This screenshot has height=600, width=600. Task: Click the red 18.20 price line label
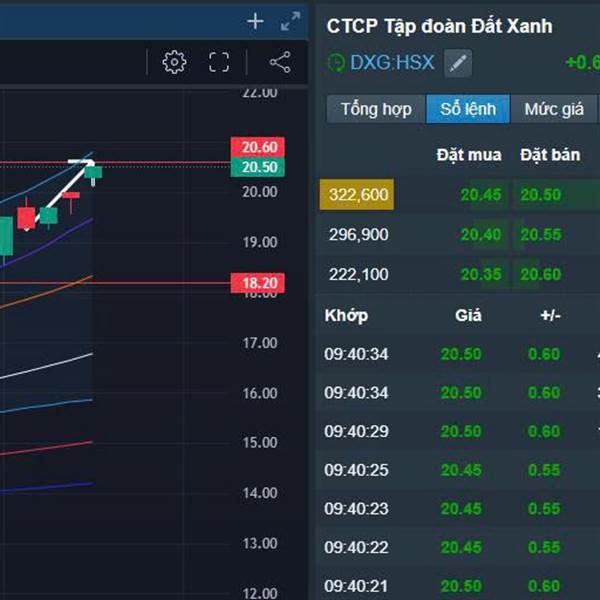point(258,283)
